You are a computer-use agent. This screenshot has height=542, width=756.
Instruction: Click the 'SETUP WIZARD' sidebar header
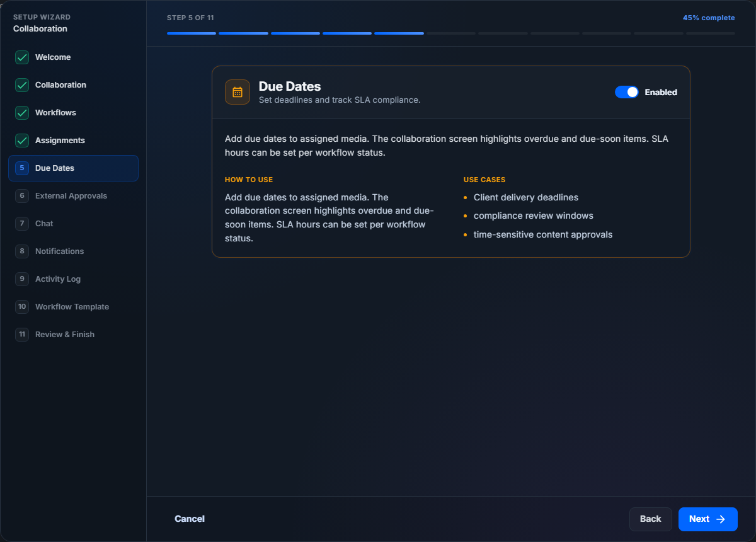tap(42, 17)
